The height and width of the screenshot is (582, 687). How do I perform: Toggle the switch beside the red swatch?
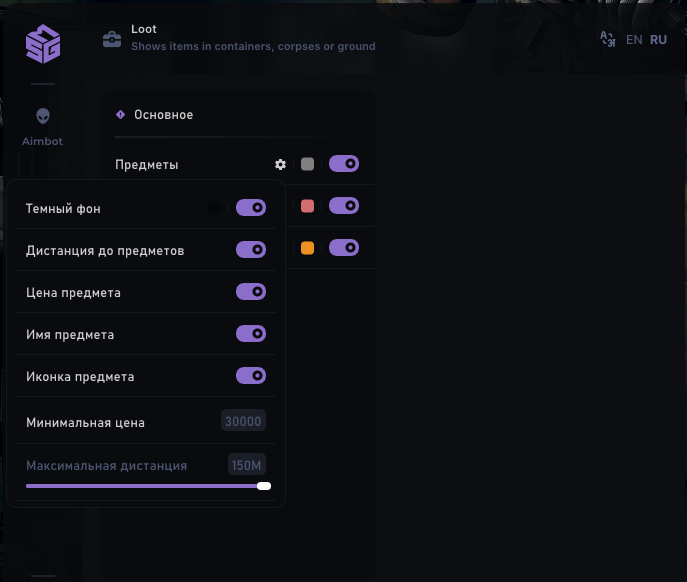[x=344, y=206]
